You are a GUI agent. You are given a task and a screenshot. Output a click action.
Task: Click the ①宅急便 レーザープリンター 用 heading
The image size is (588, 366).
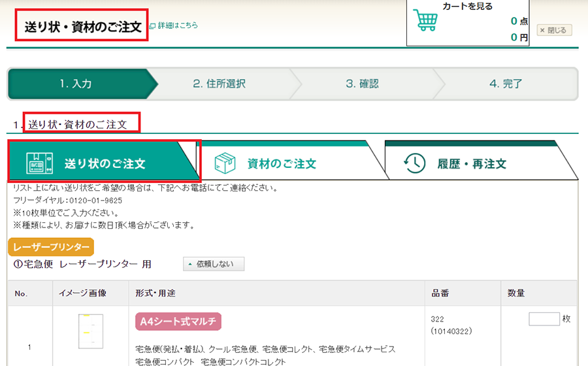coord(82,264)
